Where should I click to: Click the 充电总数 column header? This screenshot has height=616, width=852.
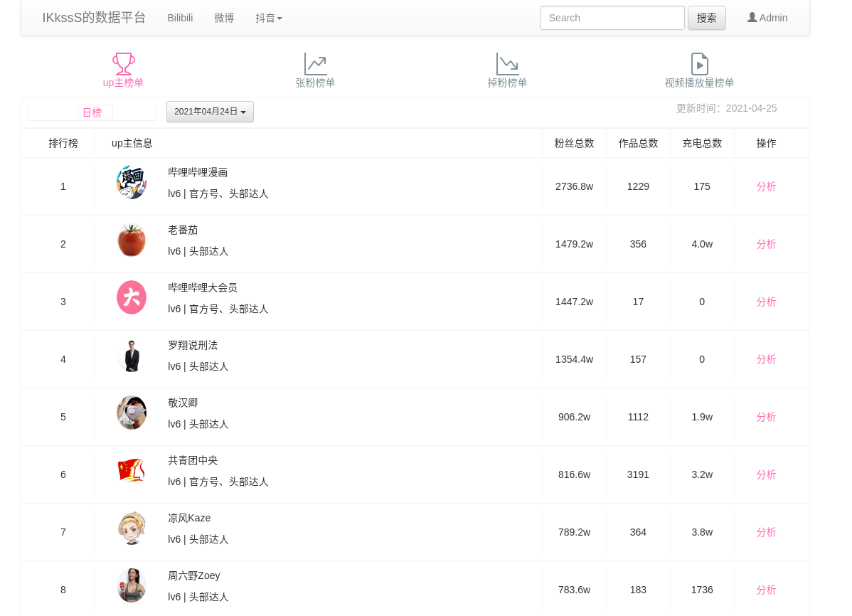click(x=702, y=143)
